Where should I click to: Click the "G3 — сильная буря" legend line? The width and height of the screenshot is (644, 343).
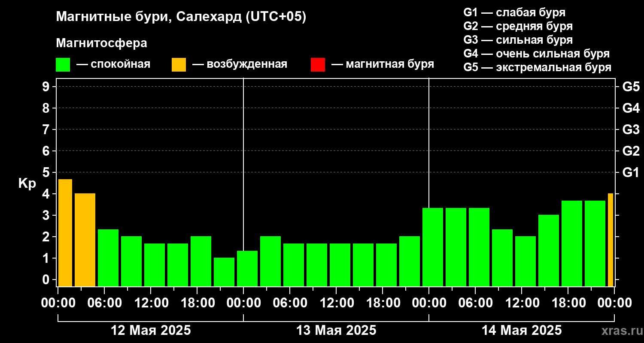[x=518, y=40]
